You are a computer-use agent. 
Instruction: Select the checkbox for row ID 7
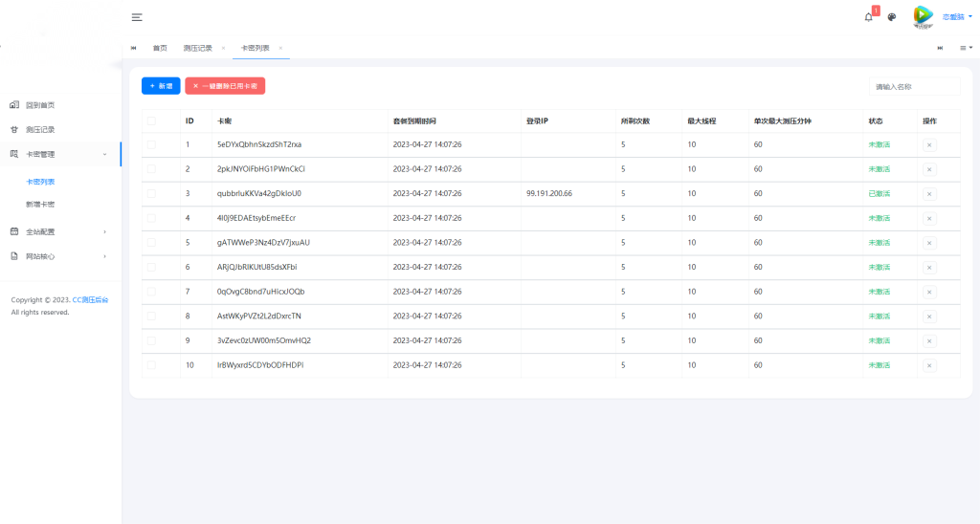click(151, 292)
